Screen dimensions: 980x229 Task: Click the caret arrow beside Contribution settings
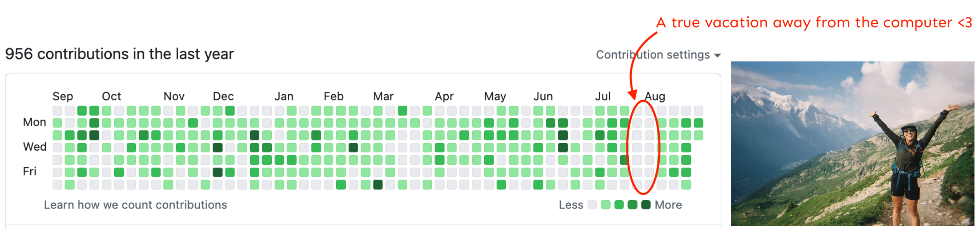tap(717, 56)
